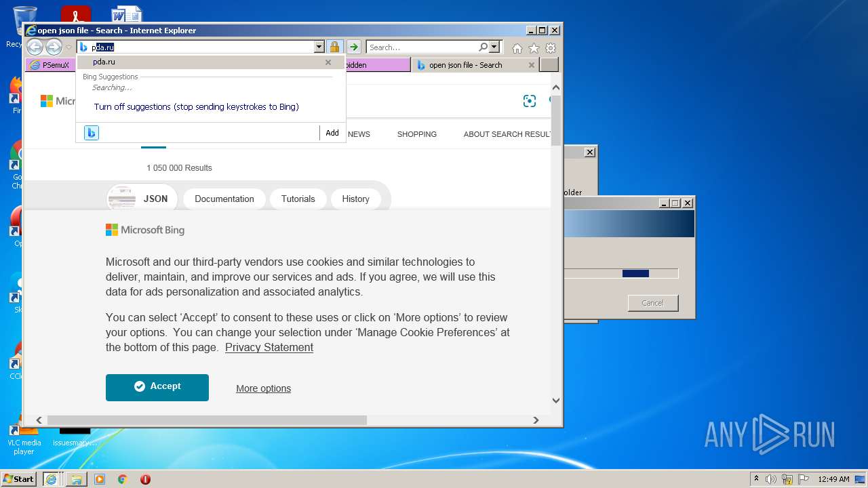
Task: Click '1 050 000 Results' text
Action: coord(179,168)
